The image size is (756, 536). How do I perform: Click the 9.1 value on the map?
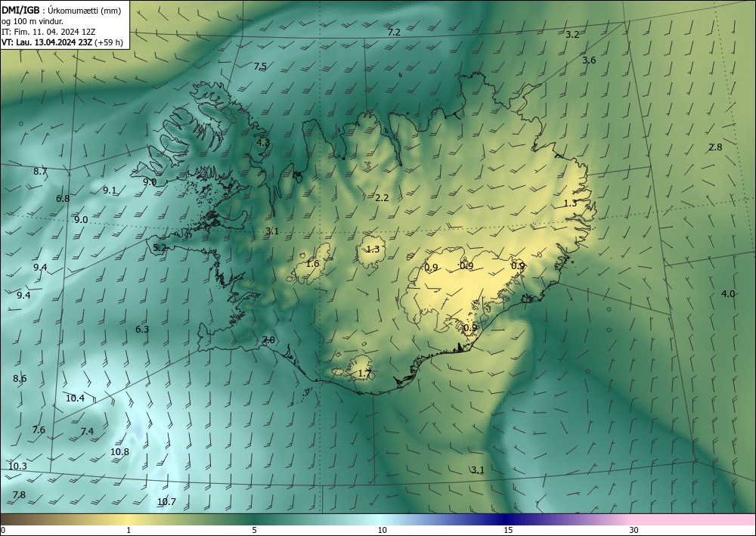coord(110,191)
